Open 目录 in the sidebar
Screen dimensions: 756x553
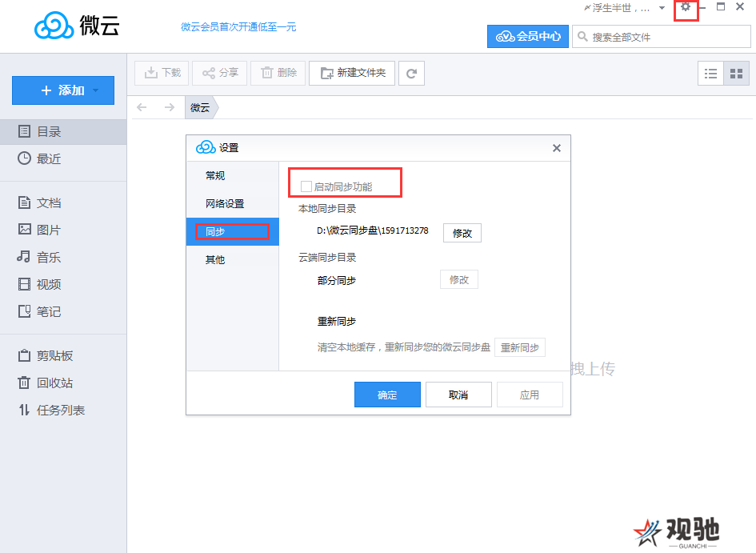63,131
